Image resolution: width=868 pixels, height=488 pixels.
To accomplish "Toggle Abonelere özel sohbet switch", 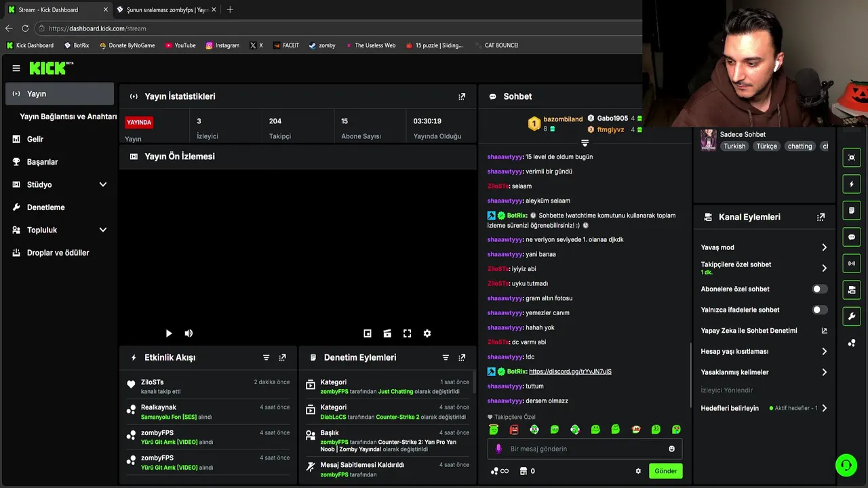I will tap(820, 289).
